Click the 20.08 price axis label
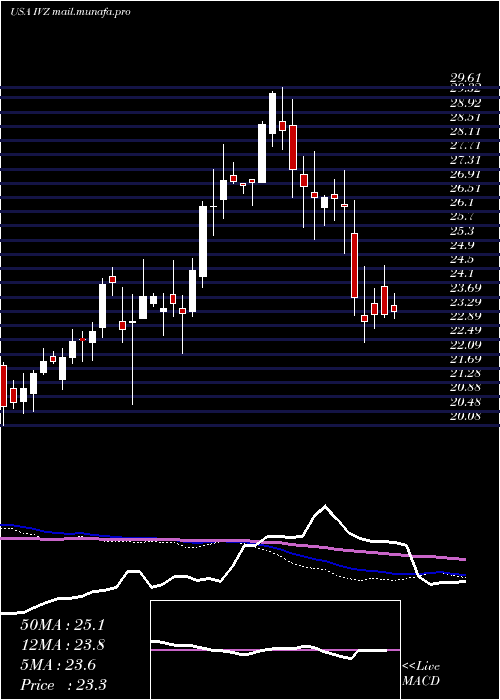The height and width of the screenshot is (700, 500). coord(465,416)
